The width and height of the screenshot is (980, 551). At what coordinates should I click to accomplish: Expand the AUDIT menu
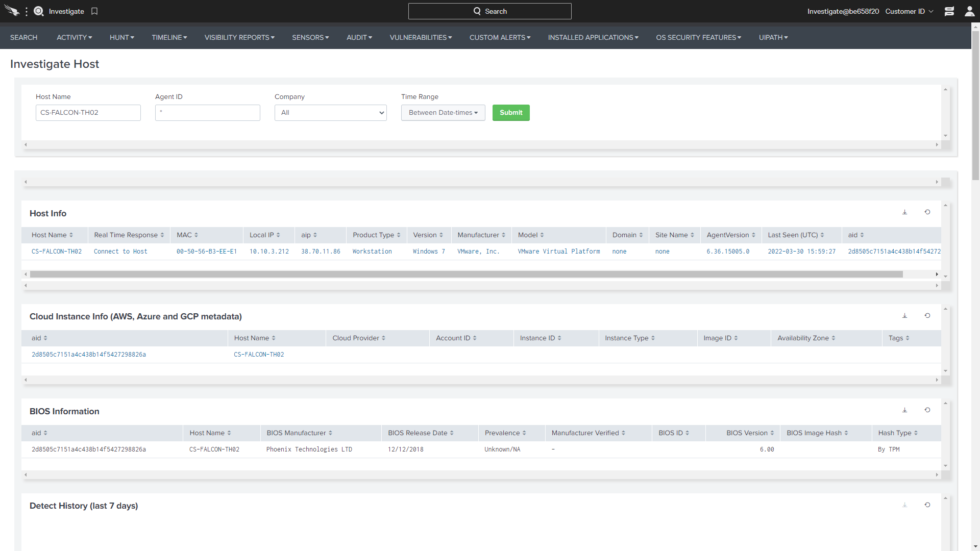[x=359, y=38]
